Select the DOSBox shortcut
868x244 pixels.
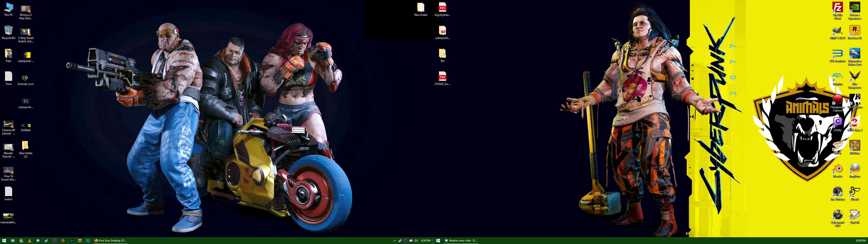click(x=855, y=148)
